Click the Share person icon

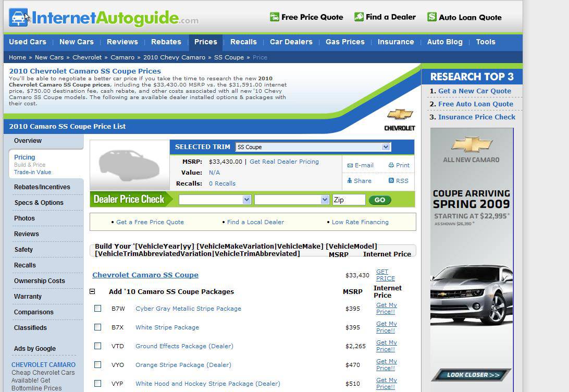point(350,180)
